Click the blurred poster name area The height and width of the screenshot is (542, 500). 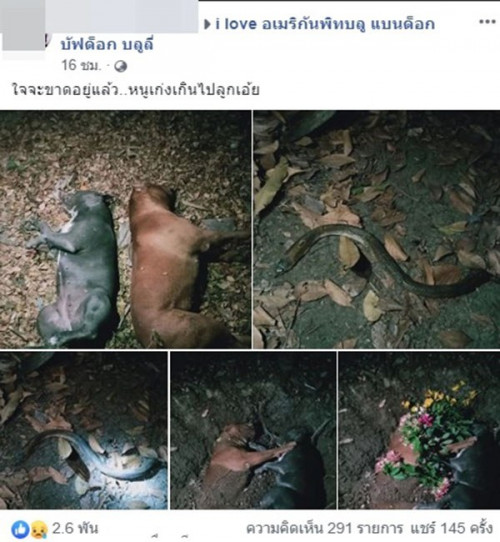click(122, 16)
